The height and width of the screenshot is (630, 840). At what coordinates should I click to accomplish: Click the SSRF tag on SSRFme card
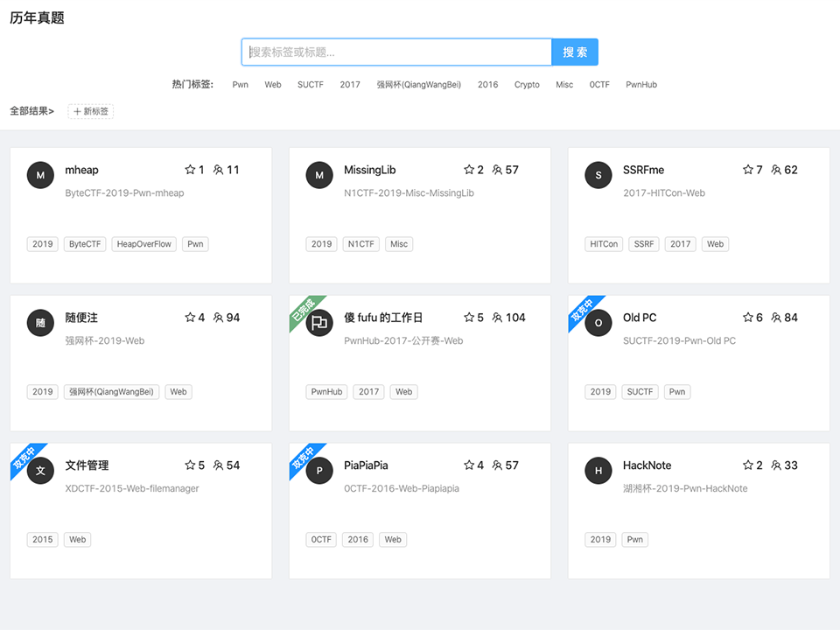click(643, 244)
